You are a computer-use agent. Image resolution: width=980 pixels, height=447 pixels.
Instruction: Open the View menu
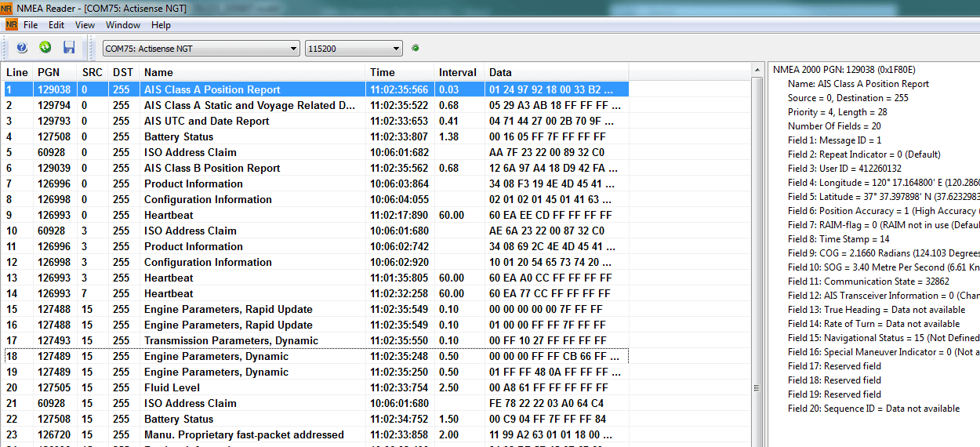click(85, 25)
